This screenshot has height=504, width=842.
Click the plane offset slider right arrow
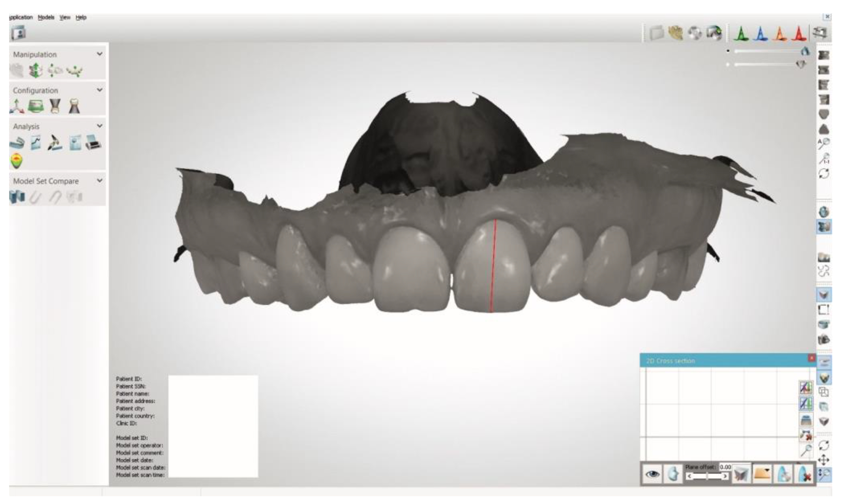tap(725, 476)
